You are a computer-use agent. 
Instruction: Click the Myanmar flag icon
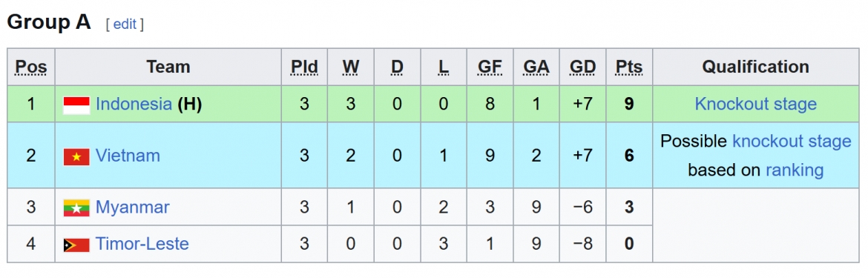tap(76, 208)
